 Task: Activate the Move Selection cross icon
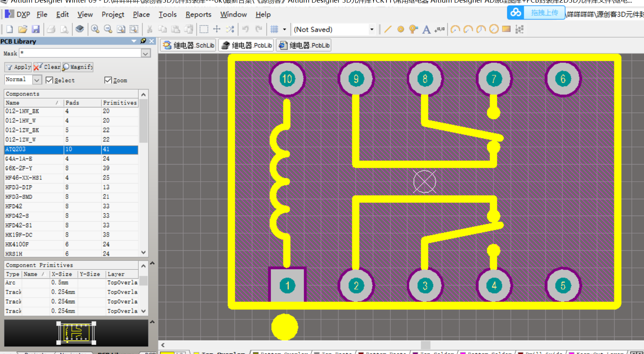(217, 29)
